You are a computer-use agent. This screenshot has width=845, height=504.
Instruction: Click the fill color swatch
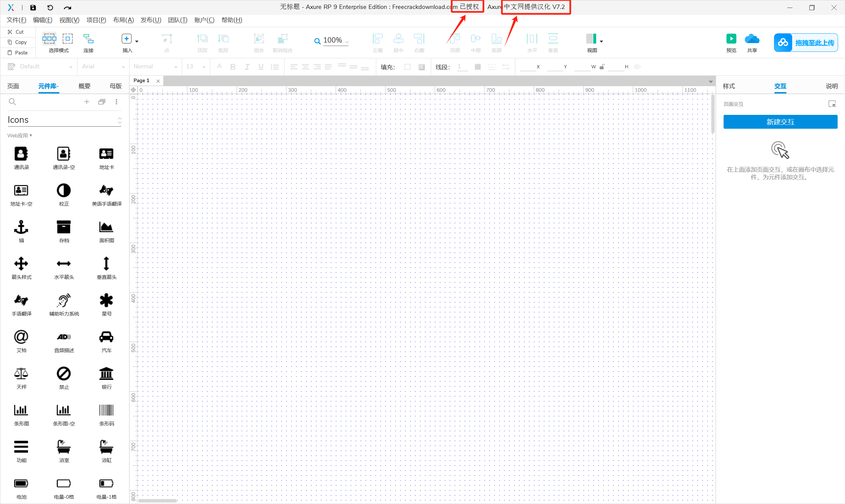[407, 67]
